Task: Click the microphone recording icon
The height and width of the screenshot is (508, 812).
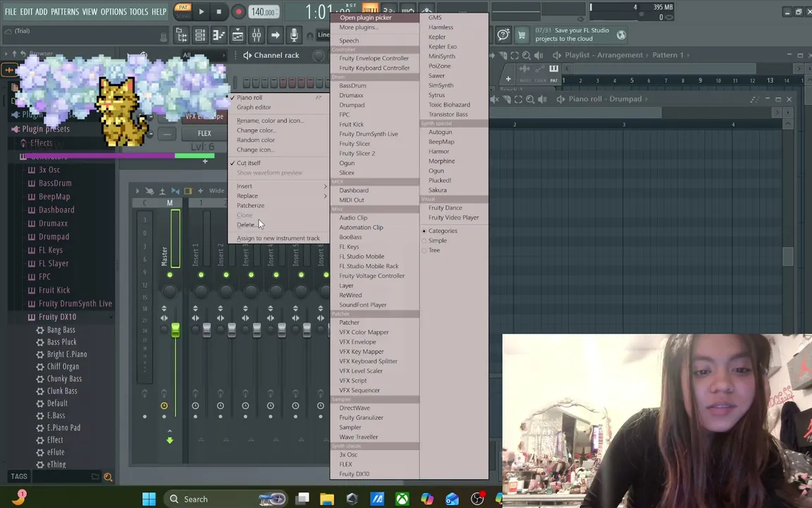Action: point(294,35)
